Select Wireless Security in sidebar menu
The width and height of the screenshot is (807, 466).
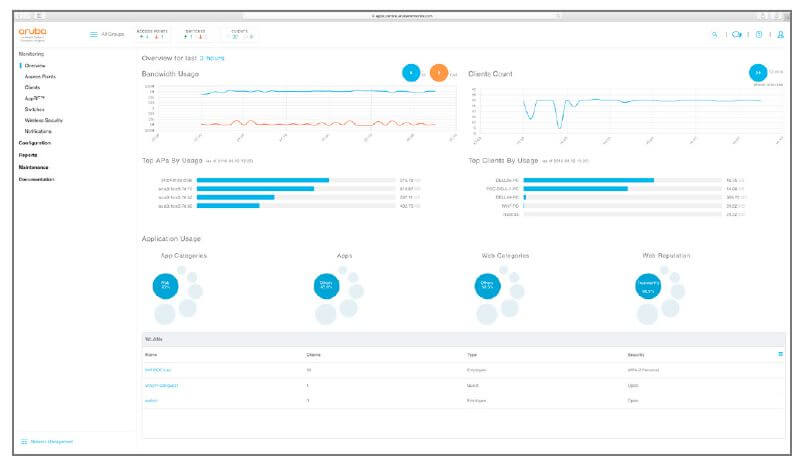pyautogui.click(x=44, y=120)
